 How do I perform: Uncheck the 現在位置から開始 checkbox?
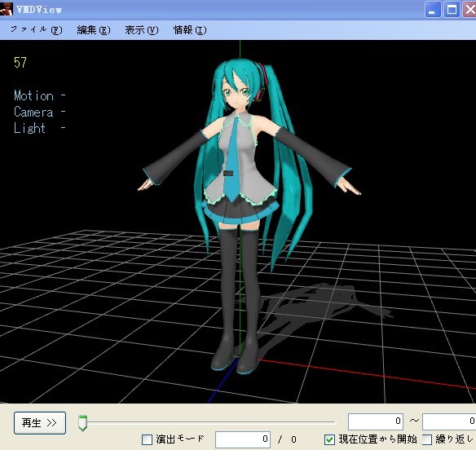click(329, 439)
